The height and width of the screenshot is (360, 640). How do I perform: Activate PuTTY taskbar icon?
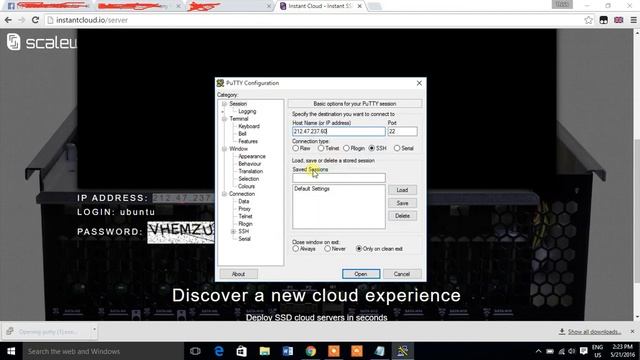(402, 351)
